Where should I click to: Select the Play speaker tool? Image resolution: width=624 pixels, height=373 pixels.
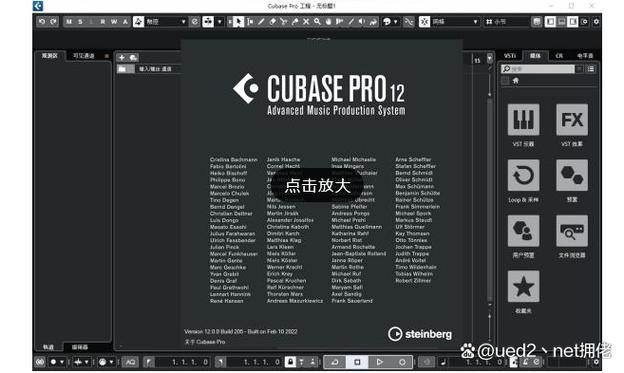pos(362,21)
